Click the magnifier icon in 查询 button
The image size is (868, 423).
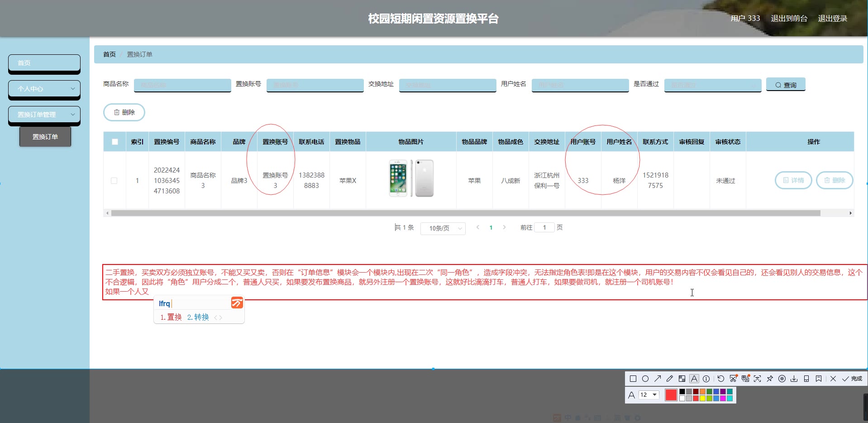coord(778,85)
